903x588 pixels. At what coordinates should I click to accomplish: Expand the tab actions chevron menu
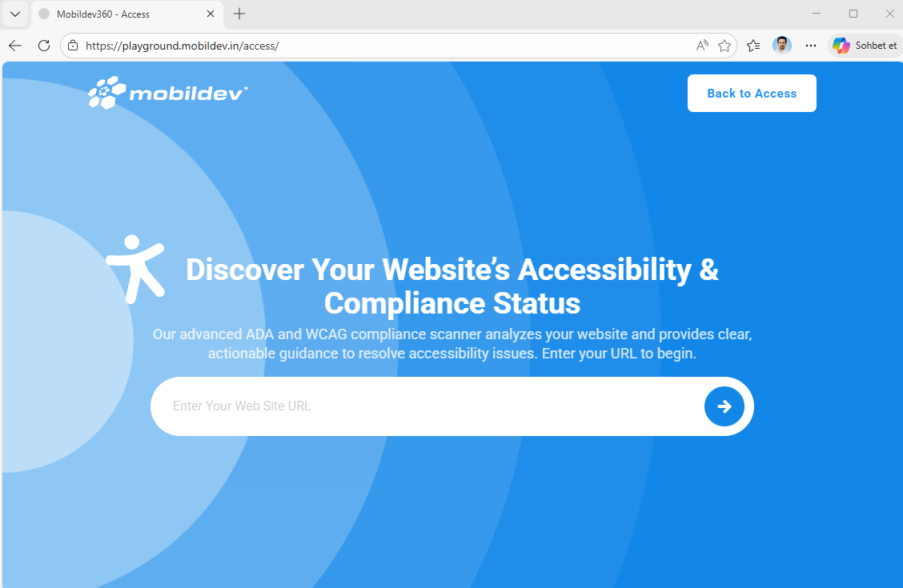[x=15, y=14]
